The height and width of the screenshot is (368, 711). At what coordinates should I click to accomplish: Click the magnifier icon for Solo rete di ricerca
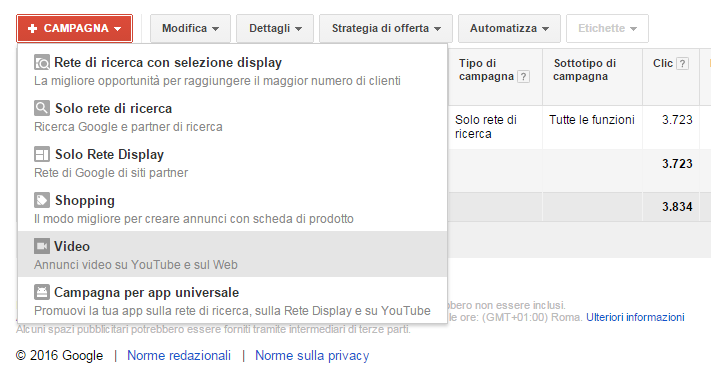pos(42,108)
